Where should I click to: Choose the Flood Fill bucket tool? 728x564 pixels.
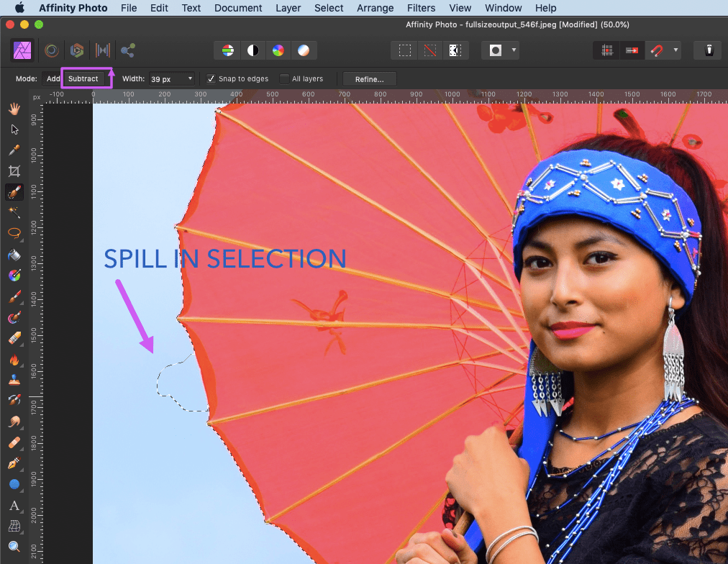(14, 255)
